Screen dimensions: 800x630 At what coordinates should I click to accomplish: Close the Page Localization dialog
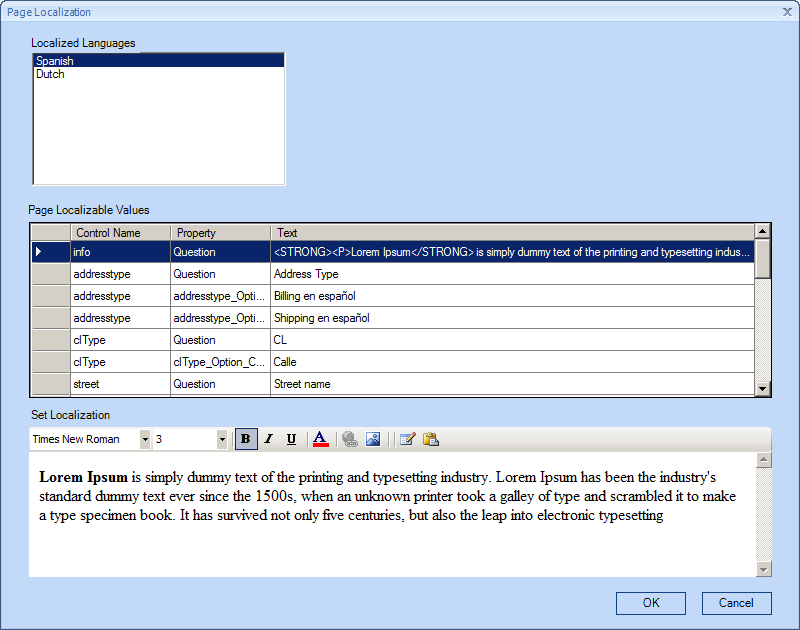tap(787, 12)
